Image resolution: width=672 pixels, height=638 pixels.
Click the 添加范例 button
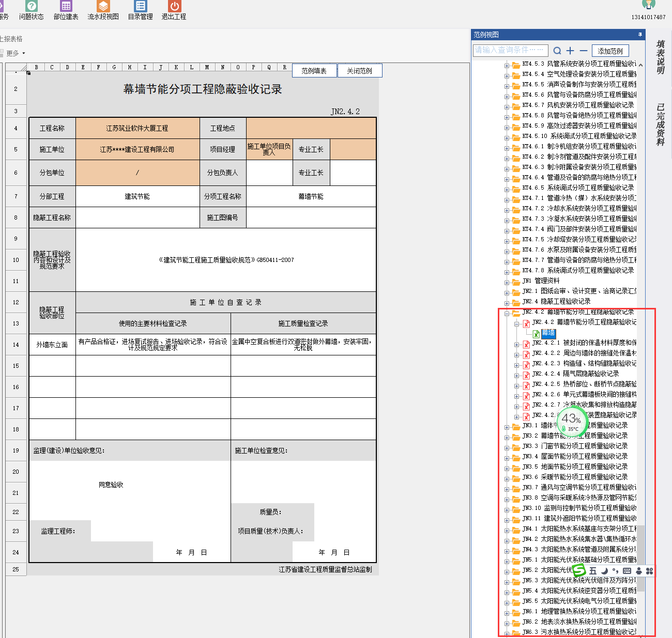point(610,51)
